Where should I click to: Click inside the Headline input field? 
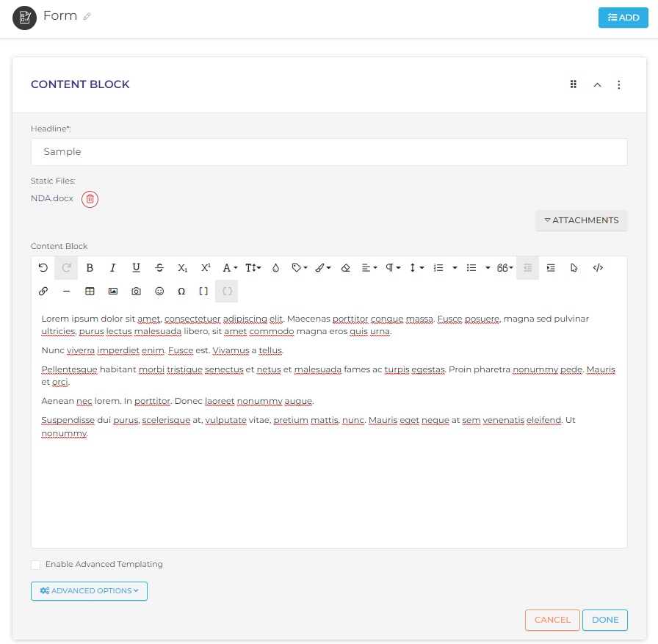329,152
